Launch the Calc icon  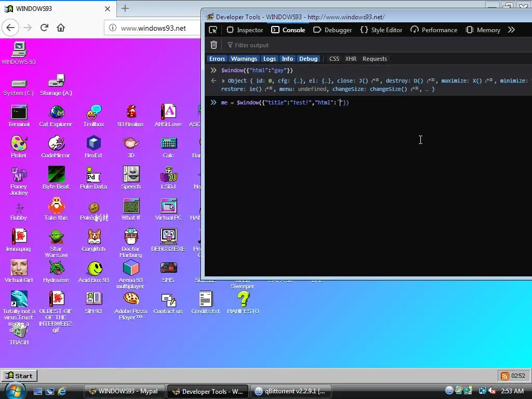[168, 147]
